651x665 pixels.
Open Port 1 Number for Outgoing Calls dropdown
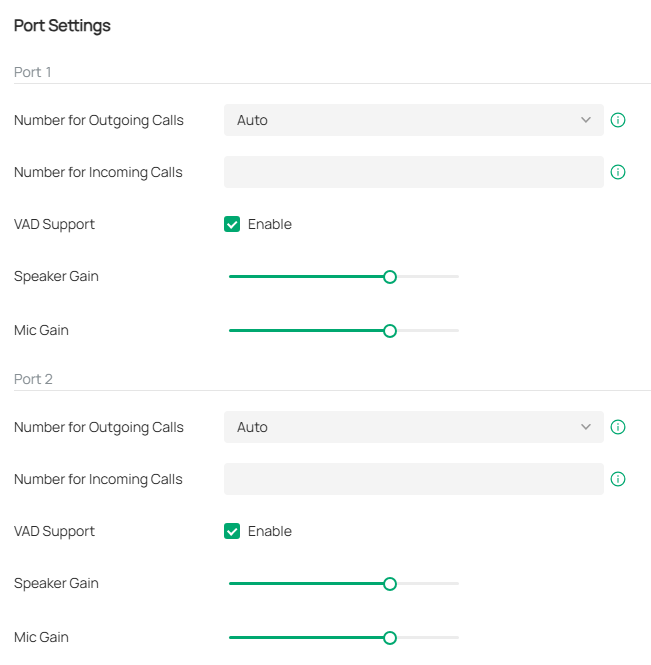(x=413, y=120)
